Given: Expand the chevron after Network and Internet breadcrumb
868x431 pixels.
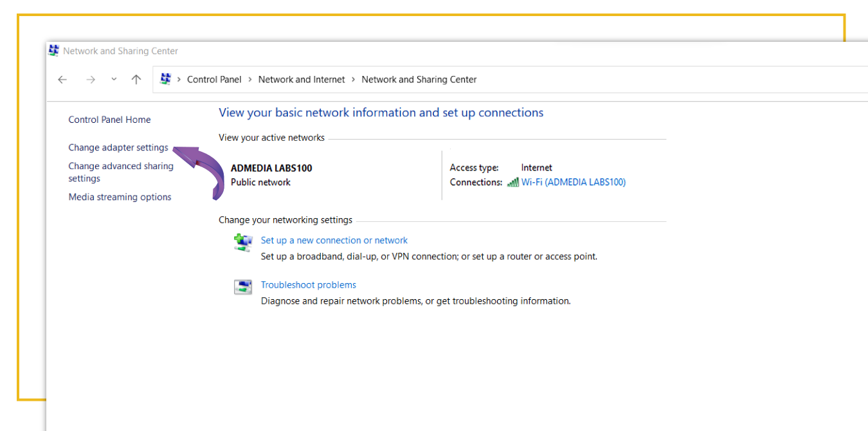Looking at the screenshot, I should point(354,80).
